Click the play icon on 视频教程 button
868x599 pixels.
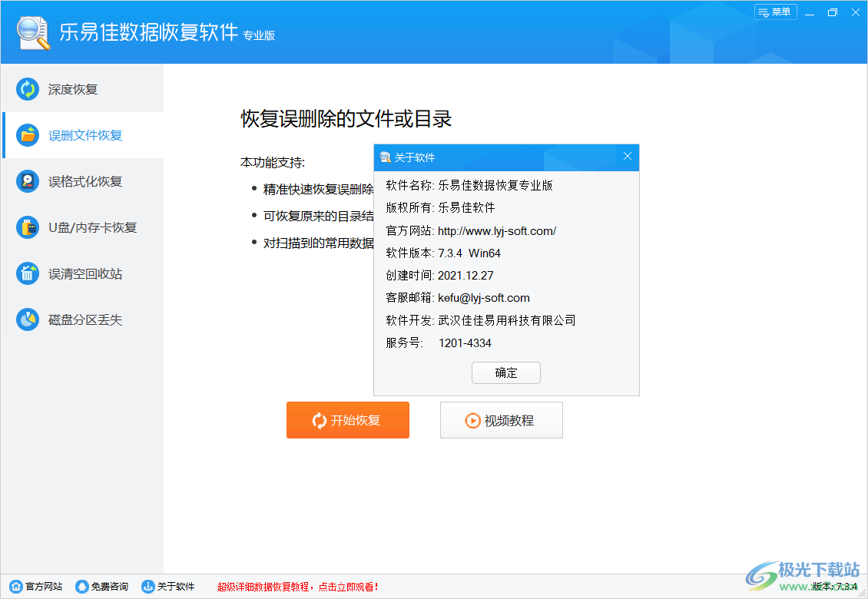click(472, 420)
